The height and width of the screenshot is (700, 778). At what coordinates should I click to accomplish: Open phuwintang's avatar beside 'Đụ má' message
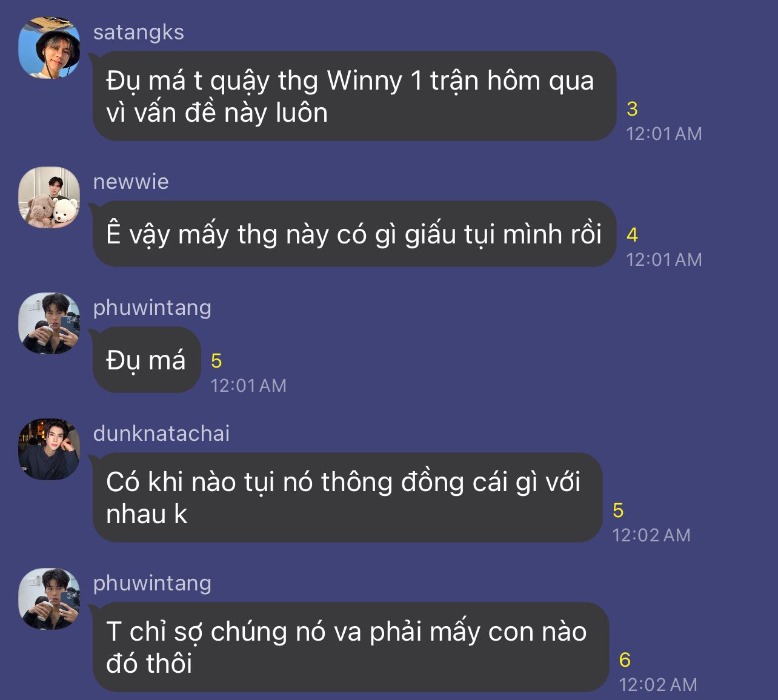[x=49, y=323]
